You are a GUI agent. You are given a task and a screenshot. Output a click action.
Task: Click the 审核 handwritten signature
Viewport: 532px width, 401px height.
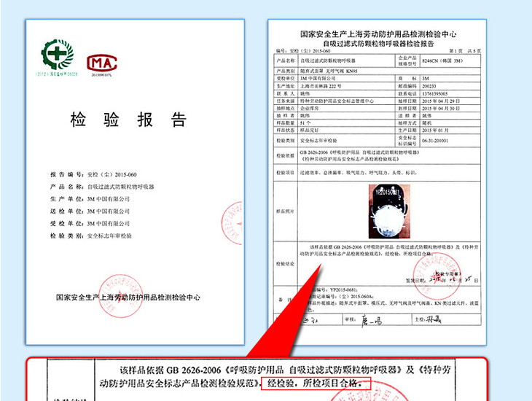(372, 319)
